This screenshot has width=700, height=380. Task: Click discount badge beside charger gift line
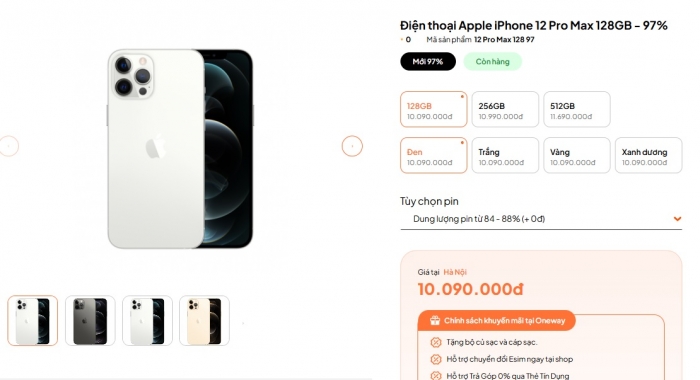point(435,342)
